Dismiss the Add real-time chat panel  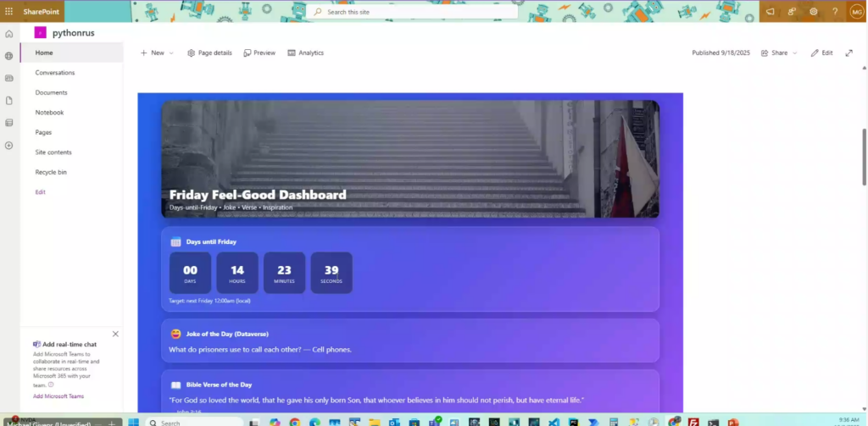click(115, 334)
